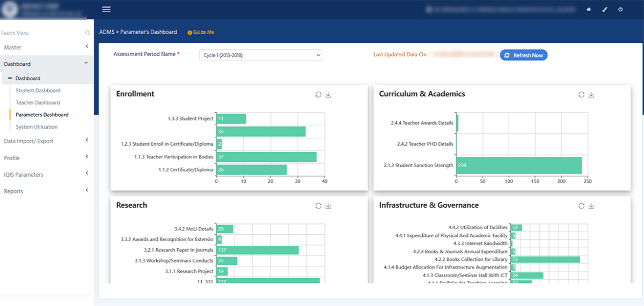Reload the Curriculum & Academics chart

[x=581, y=94]
